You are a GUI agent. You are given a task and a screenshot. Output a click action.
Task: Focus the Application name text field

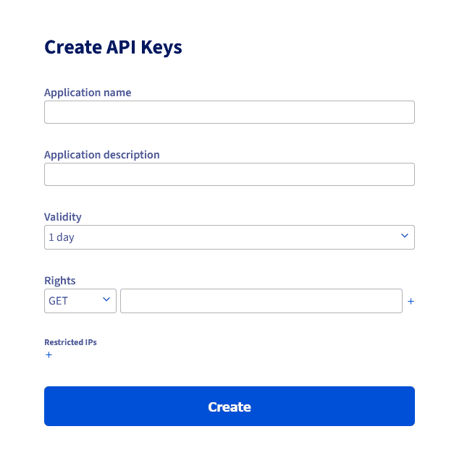click(229, 112)
